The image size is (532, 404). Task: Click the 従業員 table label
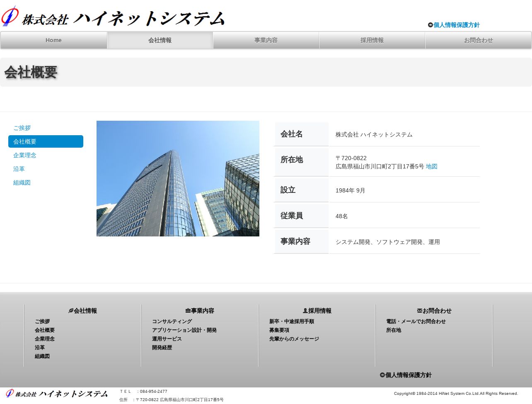click(x=292, y=216)
